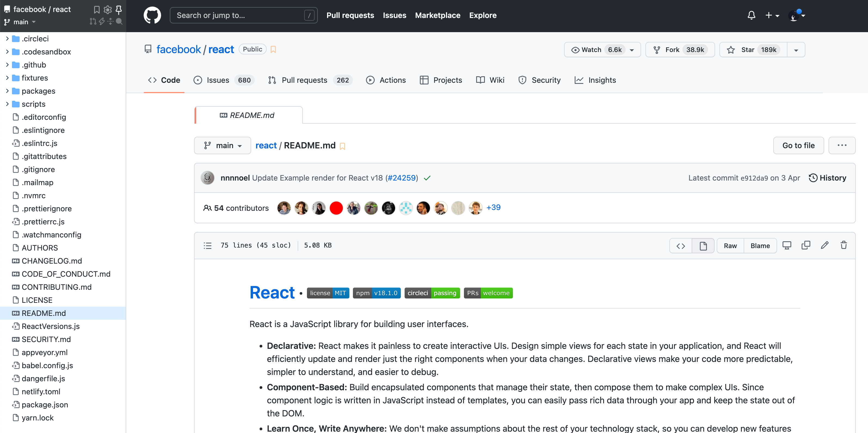Click the GitHub Octocat logo
Screen dimensions: 868x433
tap(152, 16)
